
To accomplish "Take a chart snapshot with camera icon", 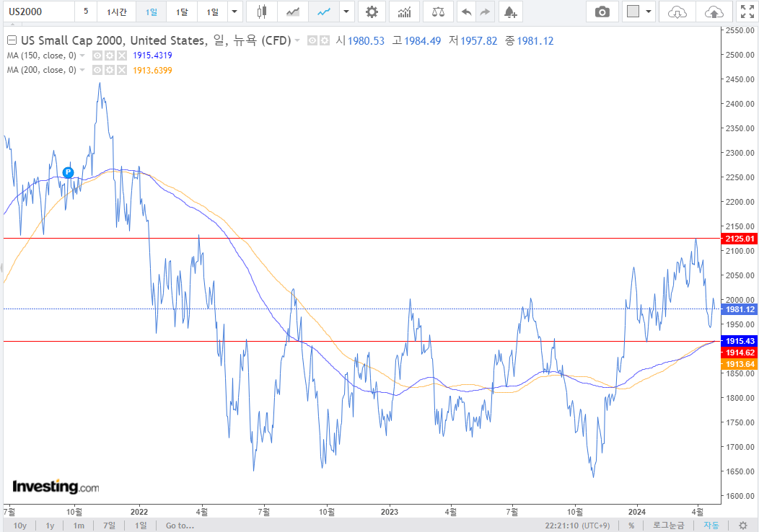I will coord(602,12).
